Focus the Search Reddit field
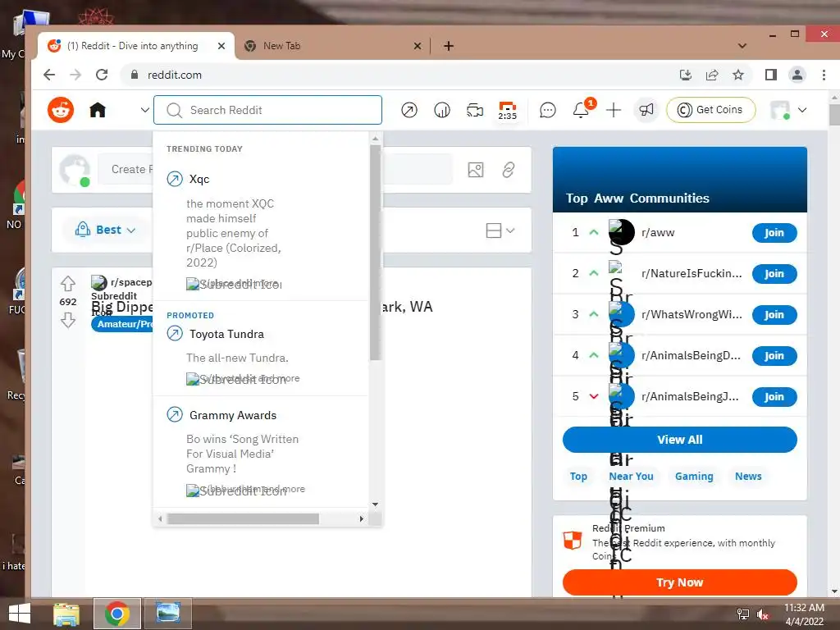The height and width of the screenshot is (630, 840). [x=268, y=110]
